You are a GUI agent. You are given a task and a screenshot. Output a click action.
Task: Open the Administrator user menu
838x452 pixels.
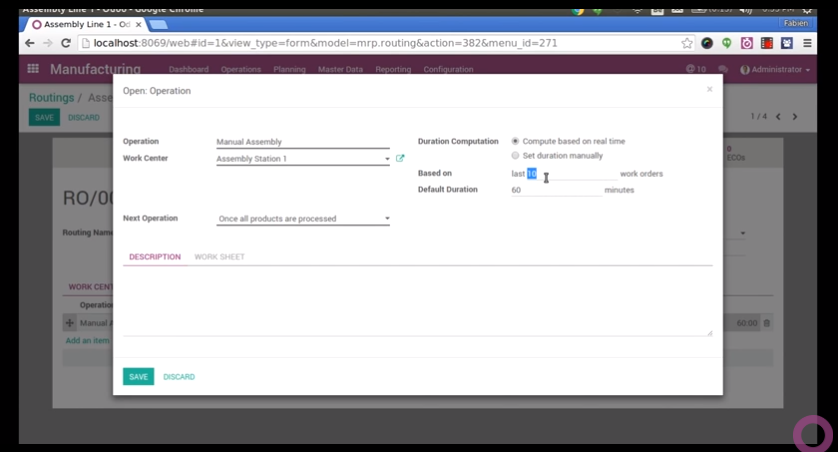[x=775, y=70]
